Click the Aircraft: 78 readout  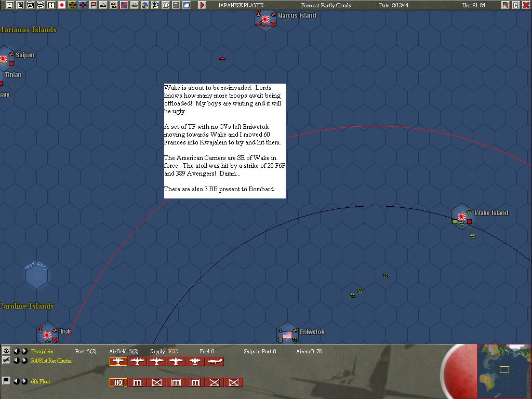coord(309,351)
